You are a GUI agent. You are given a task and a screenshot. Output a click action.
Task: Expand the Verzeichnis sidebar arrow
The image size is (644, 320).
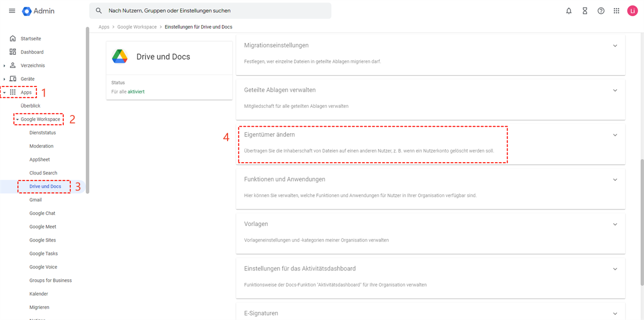click(x=5, y=66)
